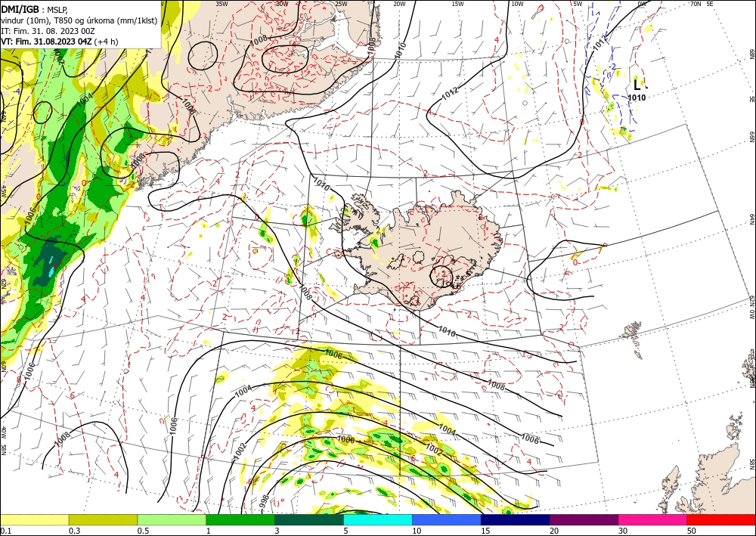Click the '998' isobar label

264,500
